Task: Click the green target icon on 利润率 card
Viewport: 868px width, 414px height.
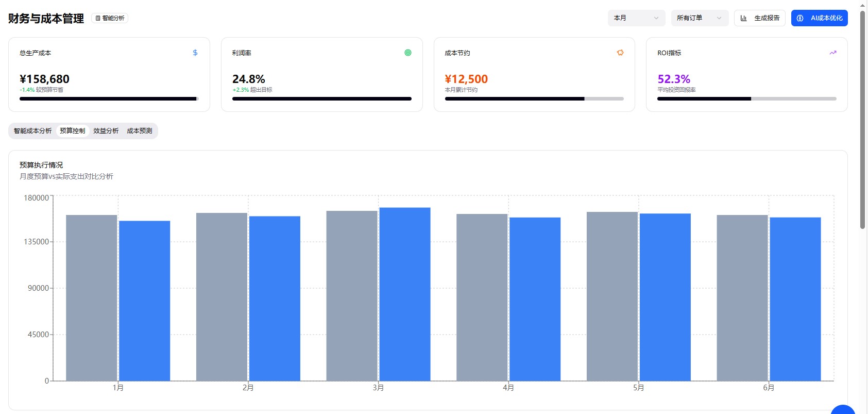Action: click(408, 53)
